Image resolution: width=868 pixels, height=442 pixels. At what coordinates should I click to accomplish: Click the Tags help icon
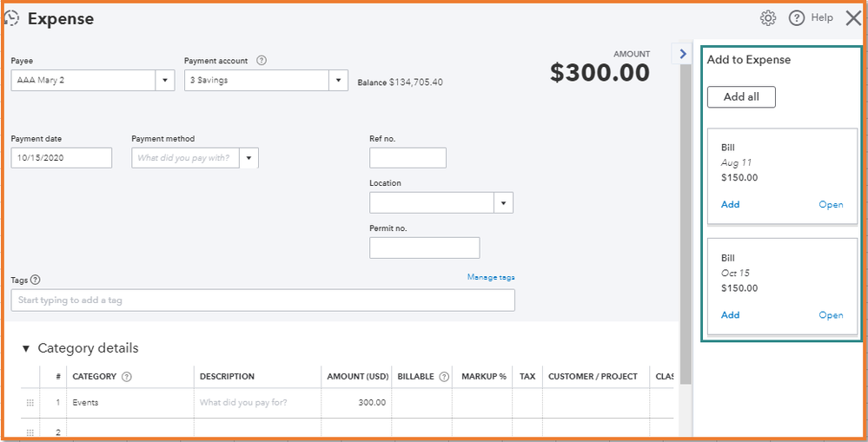(x=36, y=280)
